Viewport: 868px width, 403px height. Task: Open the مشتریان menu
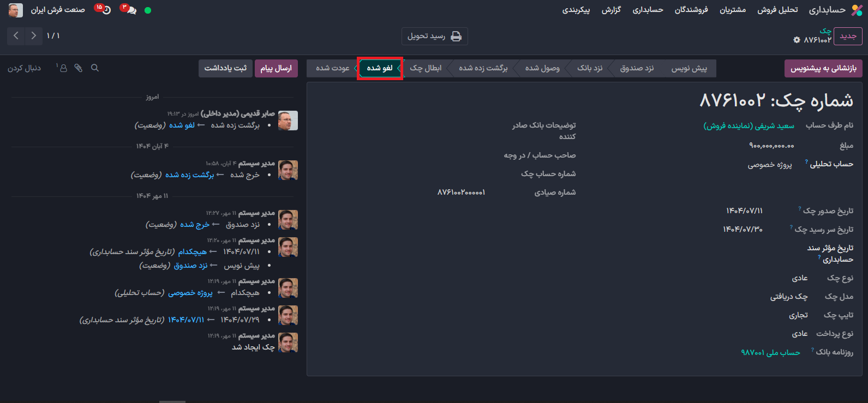point(732,10)
